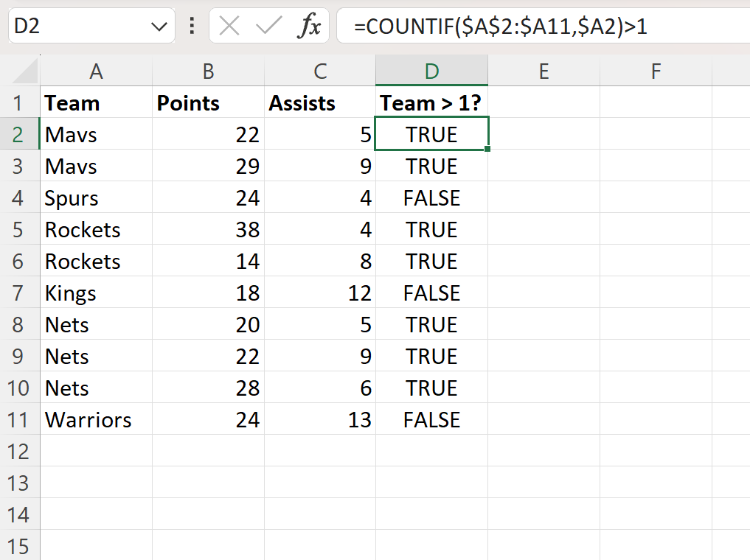Select row 7 header

(x=18, y=293)
